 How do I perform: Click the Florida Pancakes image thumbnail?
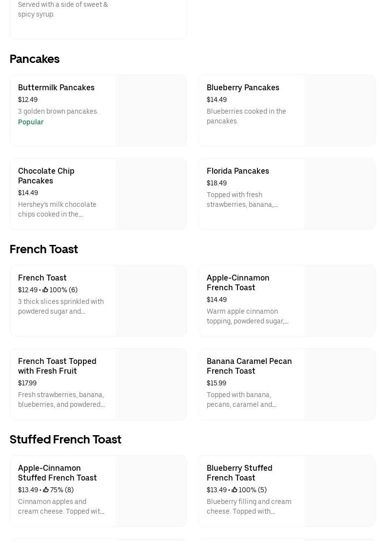click(x=339, y=194)
